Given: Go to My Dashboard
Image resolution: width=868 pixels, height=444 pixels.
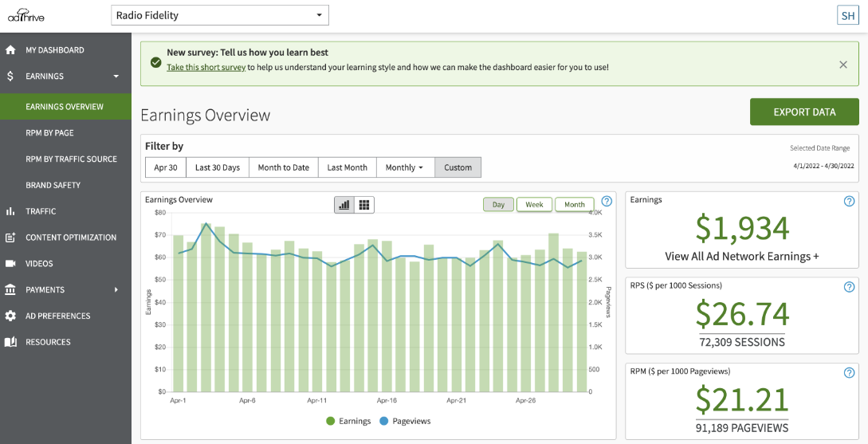Looking at the screenshot, I should (x=55, y=50).
